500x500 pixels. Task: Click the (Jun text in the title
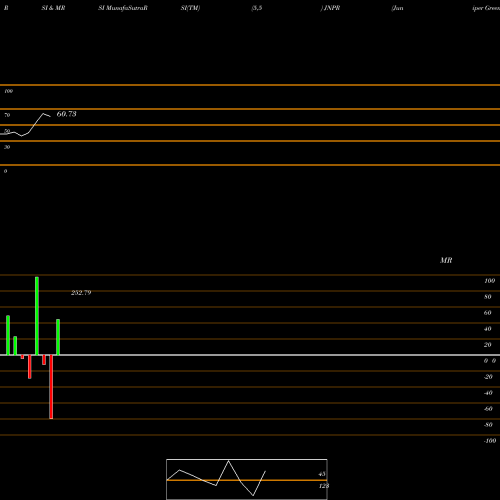coord(397,8)
